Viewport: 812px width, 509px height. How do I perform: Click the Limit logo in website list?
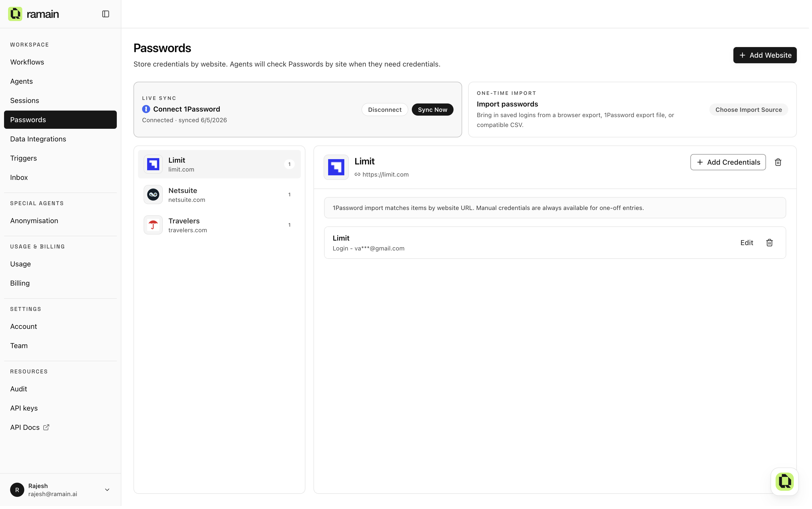point(153,164)
